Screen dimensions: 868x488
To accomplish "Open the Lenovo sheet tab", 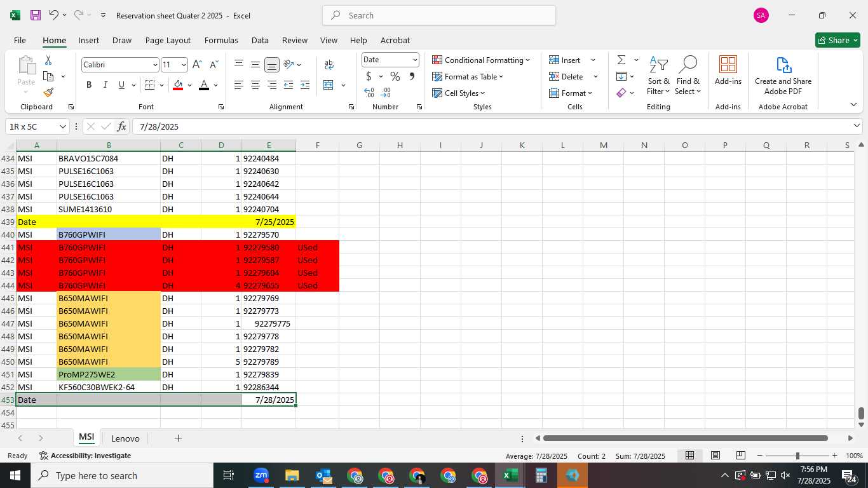I will click(125, 438).
